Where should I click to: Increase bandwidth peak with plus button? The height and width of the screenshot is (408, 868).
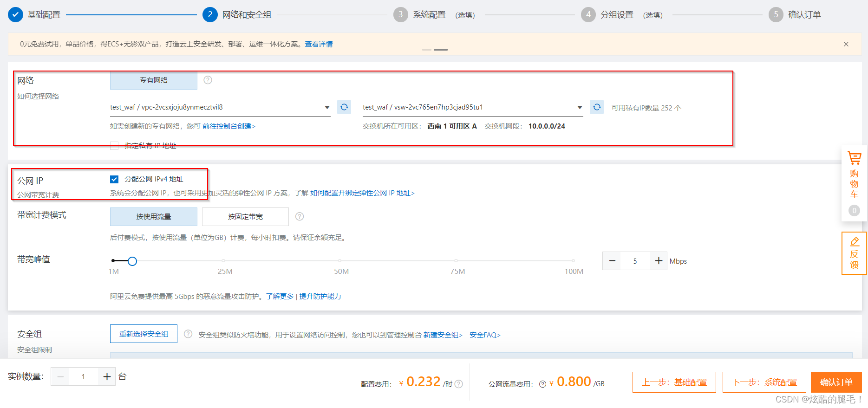coord(658,261)
